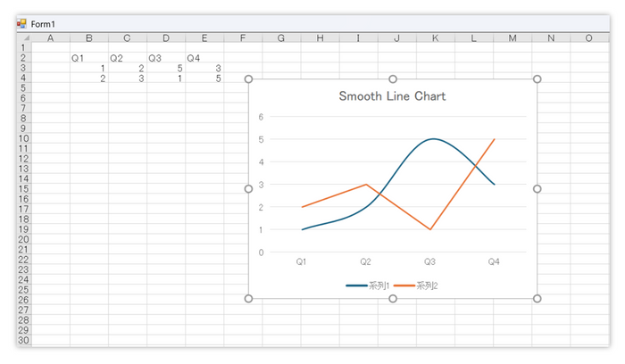Click the orange 系列2 legend entry
Image resolution: width=625 pixels, height=364 pixels.
416,285
